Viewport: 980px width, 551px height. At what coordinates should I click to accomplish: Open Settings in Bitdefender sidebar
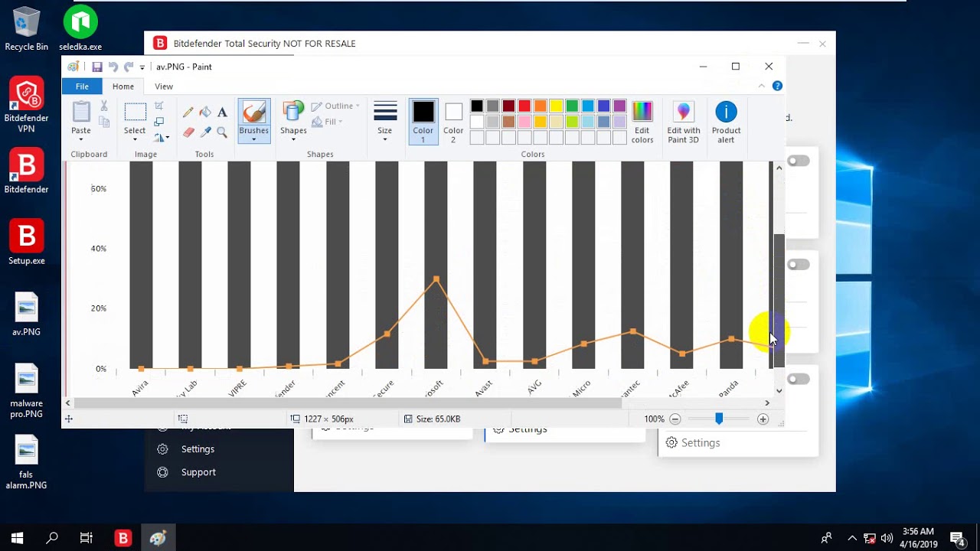pos(198,449)
